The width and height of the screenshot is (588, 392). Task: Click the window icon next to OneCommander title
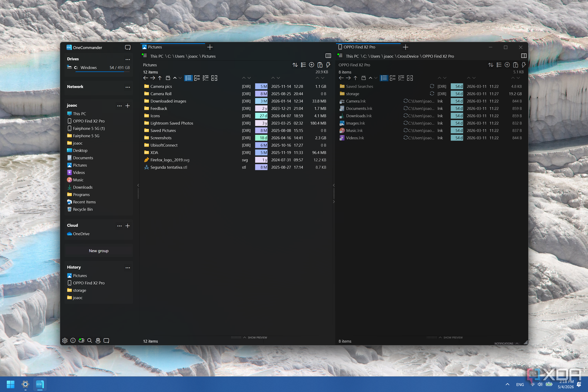coord(128,47)
